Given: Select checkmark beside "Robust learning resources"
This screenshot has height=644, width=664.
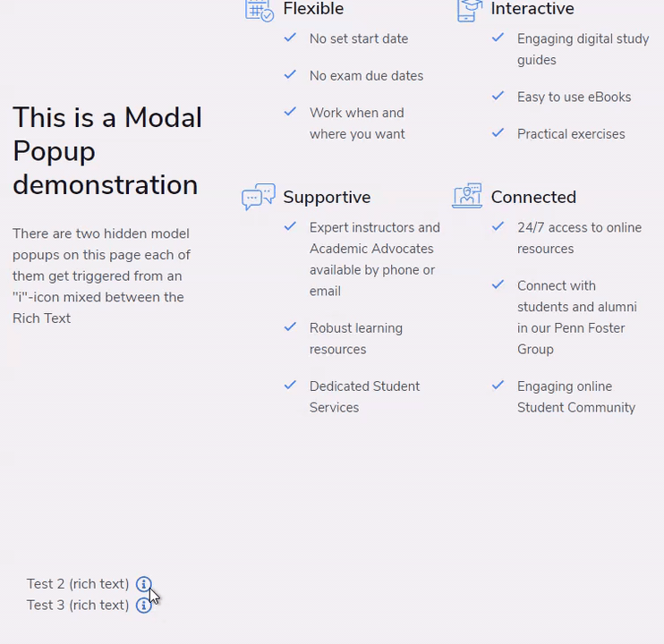Looking at the screenshot, I should (290, 327).
